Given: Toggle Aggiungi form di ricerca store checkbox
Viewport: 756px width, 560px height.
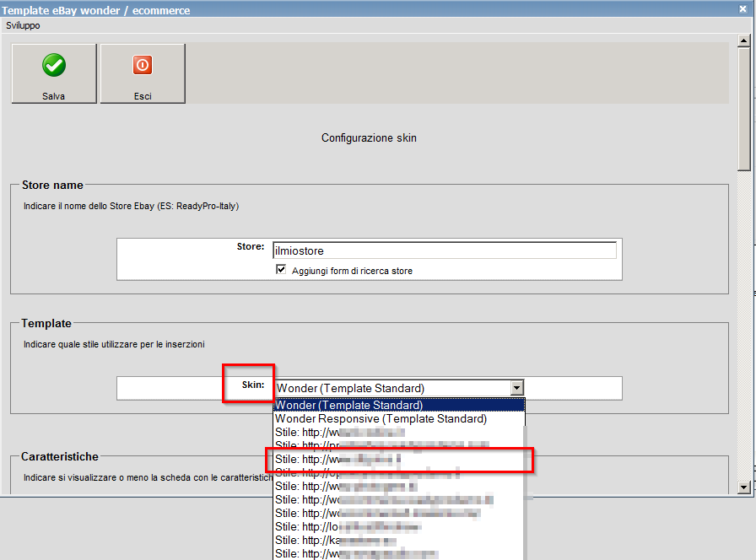Looking at the screenshot, I should point(281,269).
